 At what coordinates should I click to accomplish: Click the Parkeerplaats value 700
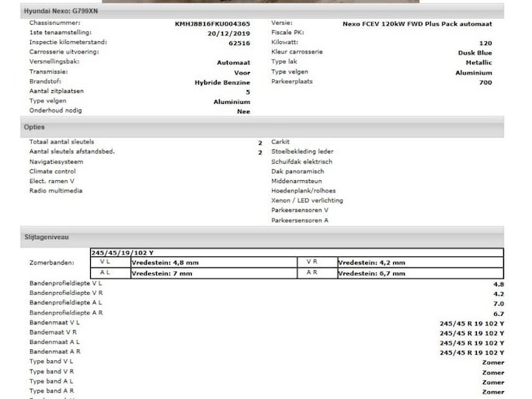(x=485, y=82)
